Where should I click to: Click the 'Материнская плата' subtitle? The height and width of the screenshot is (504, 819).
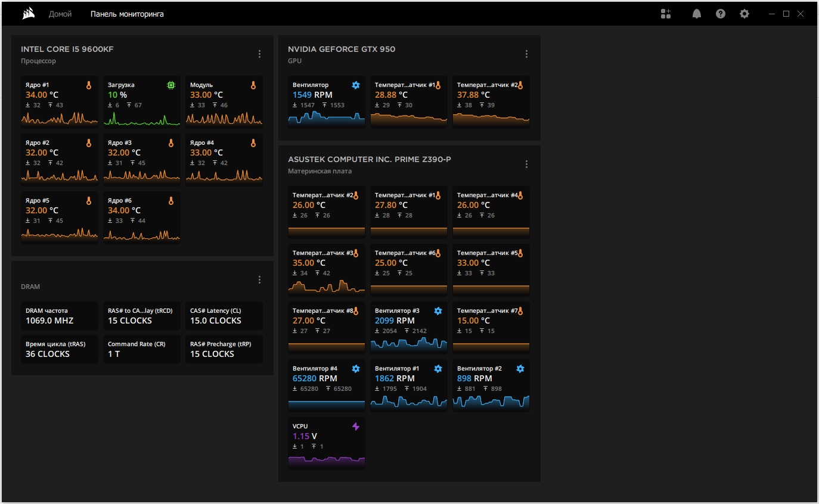pos(319,171)
